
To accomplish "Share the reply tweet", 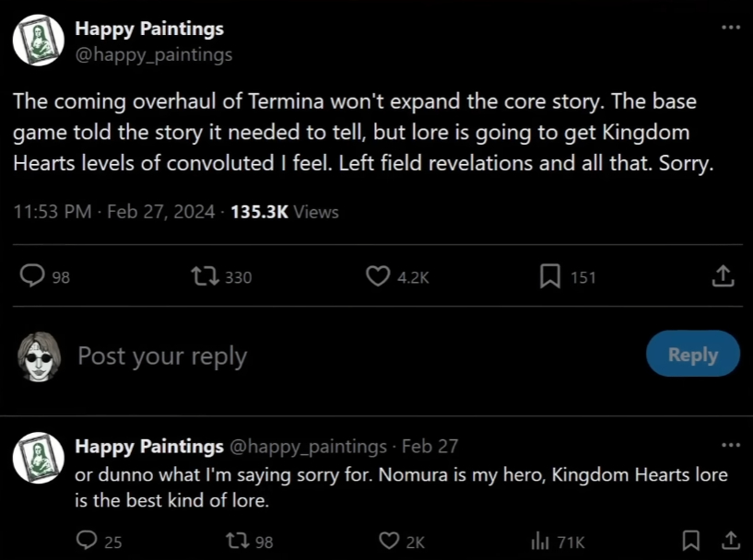I will 728,542.
